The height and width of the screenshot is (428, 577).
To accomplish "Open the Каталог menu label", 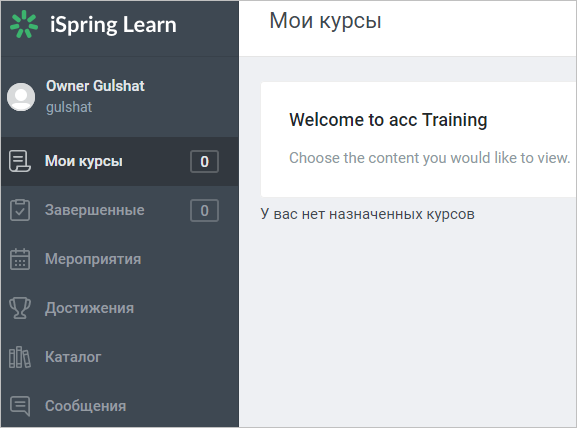I will 73,357.
